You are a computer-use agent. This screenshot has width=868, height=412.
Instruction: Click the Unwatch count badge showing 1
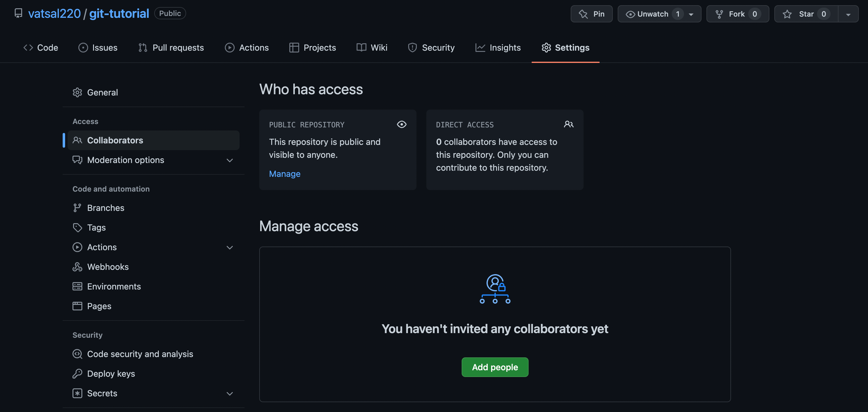678,14
